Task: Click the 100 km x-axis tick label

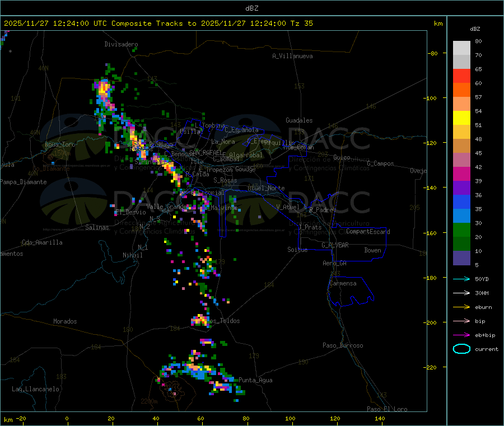Action: pyautogui.click(x=290, y=418)
